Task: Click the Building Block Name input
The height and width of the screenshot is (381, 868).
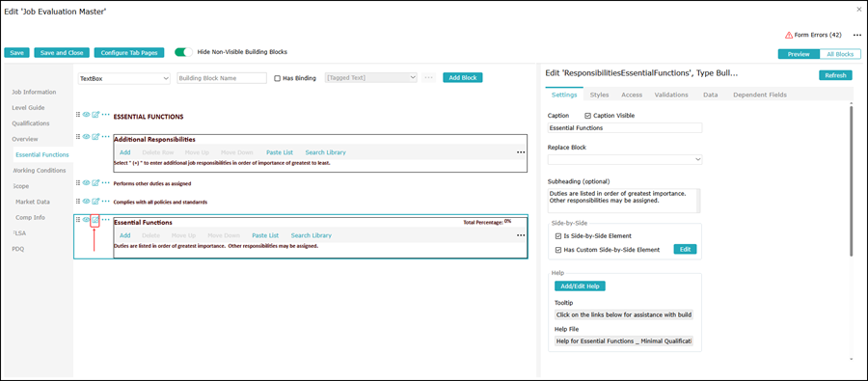Action: [x=222, y=79]
